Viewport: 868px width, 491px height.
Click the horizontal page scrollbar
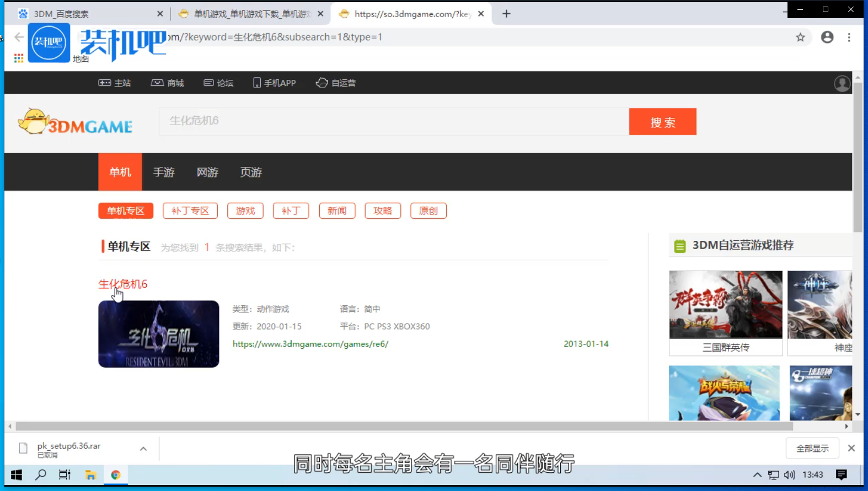tap(404, 427)
